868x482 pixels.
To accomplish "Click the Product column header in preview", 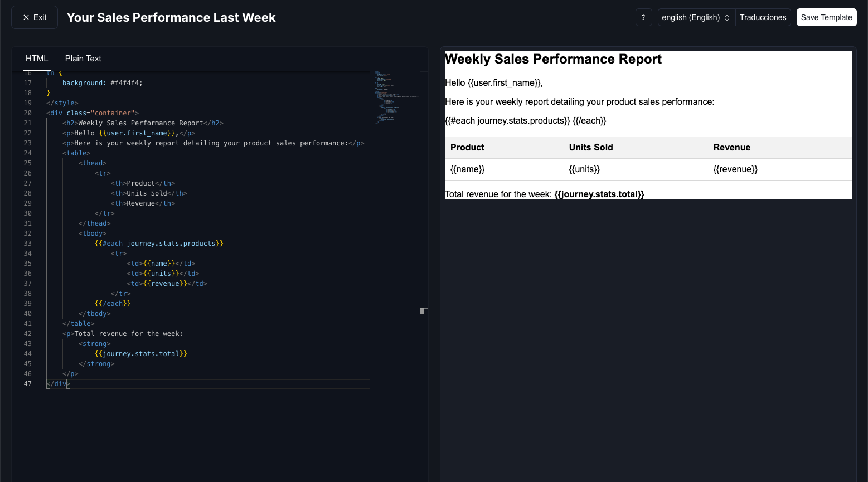I will click(x=467, y=148).
